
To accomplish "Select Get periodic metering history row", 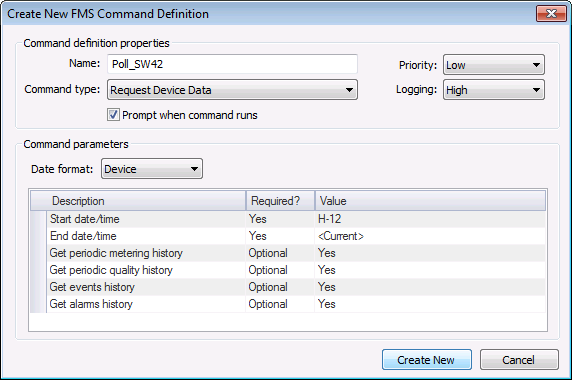I will point(288,253).
